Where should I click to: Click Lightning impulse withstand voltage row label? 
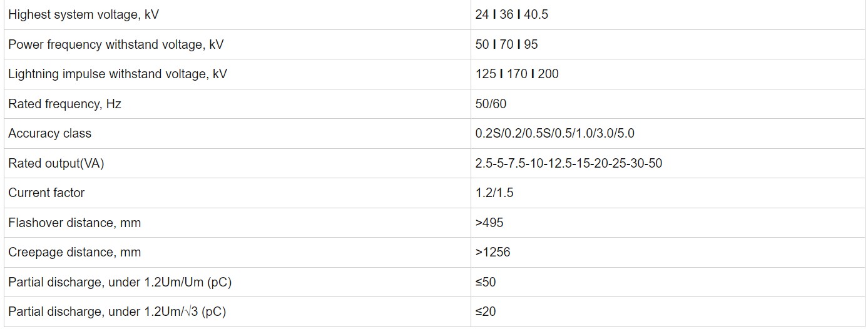pyautogui.click(x=118, y=74)
